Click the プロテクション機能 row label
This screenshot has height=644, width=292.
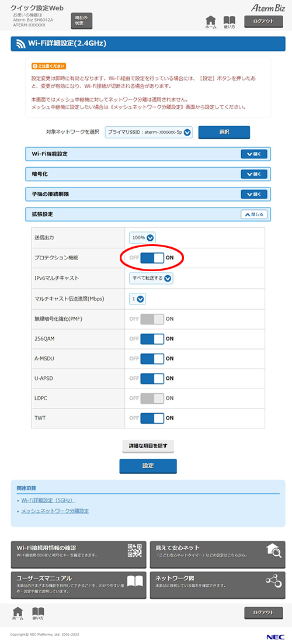56,258
